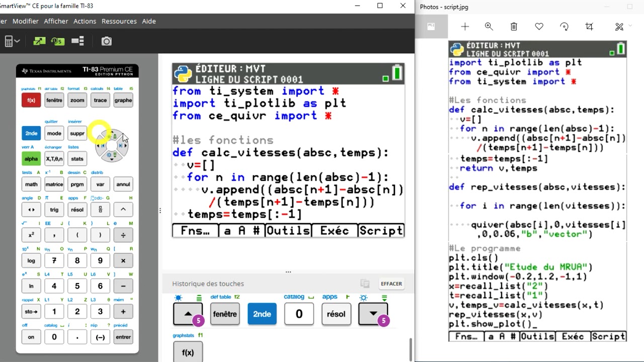The height and width of the screenshot is (362, 644).
Task: Click the EFFACER button in key history
Action: click(391, 284)
